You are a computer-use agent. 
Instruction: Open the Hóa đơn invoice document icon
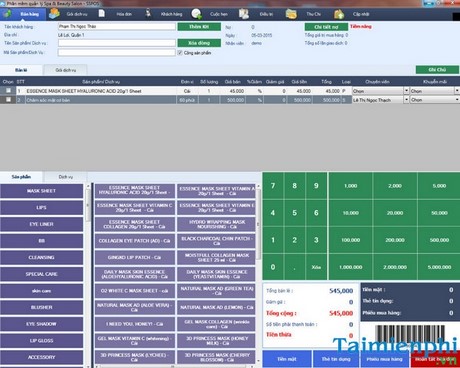click(102, 14)
